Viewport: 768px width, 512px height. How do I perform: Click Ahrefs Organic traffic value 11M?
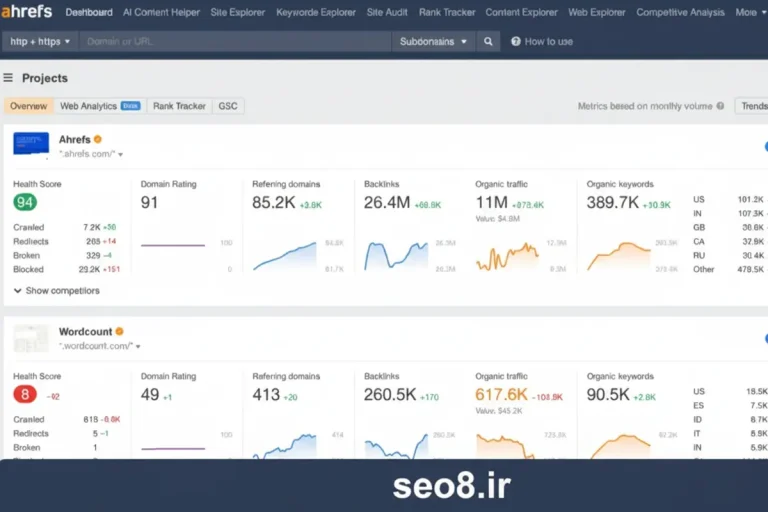pyautogui.click(x=492, y=202)
